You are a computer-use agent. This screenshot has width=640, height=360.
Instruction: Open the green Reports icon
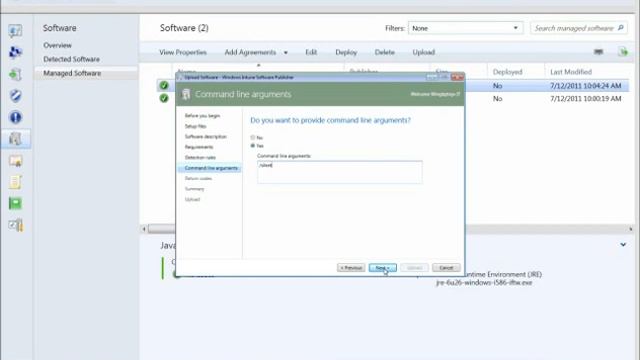15,203
